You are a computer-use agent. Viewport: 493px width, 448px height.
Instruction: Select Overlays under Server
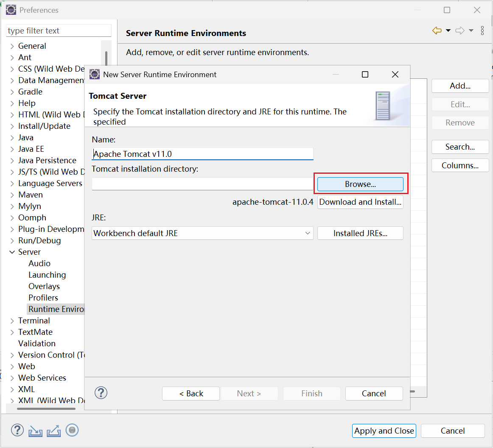[44, 286]
